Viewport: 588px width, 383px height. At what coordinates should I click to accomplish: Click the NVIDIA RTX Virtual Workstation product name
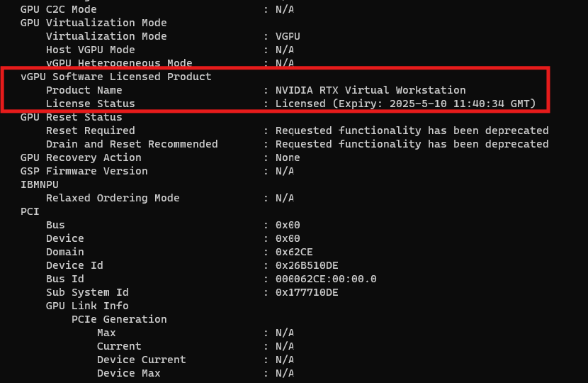pos(371,90)
